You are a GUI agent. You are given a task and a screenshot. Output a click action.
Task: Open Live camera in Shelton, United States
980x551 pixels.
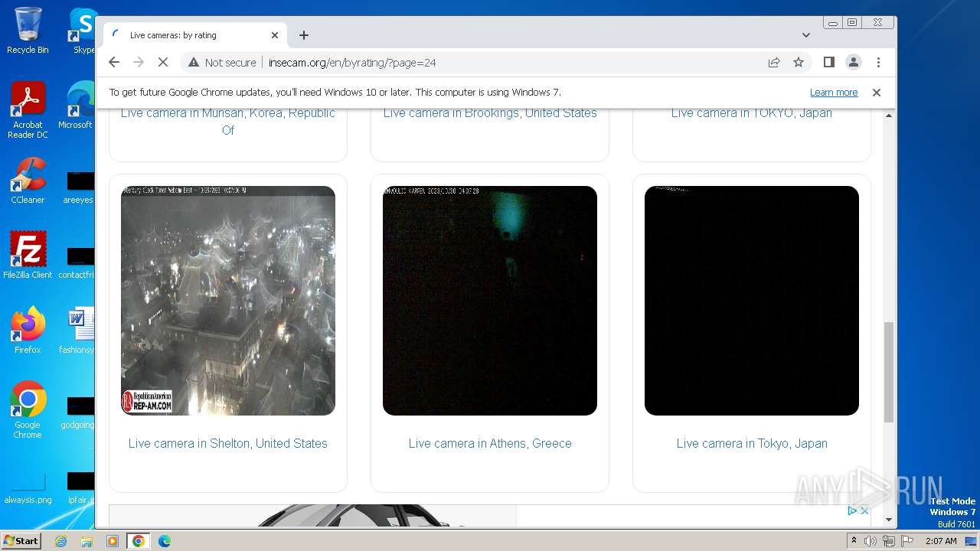pos(228,443)
